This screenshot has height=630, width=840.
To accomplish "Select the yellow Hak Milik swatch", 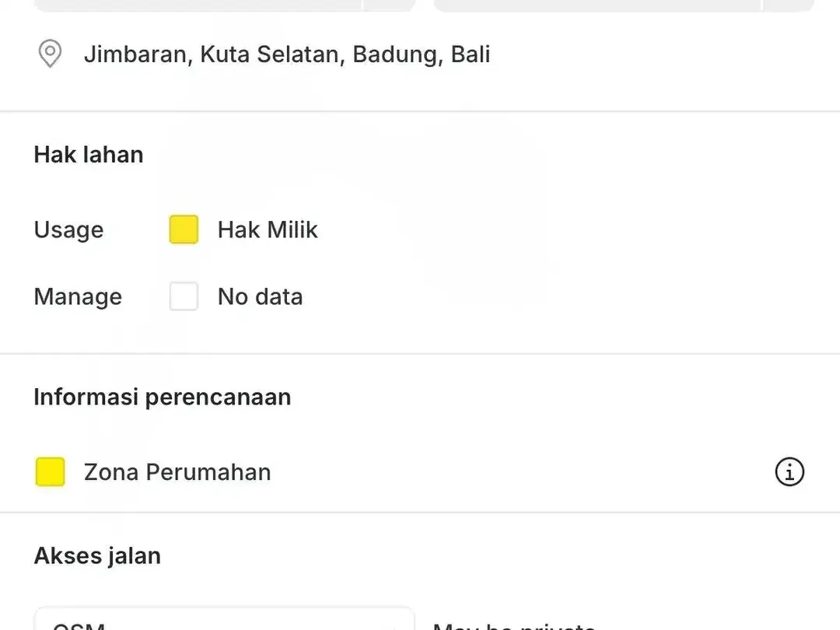I will 184,229.
